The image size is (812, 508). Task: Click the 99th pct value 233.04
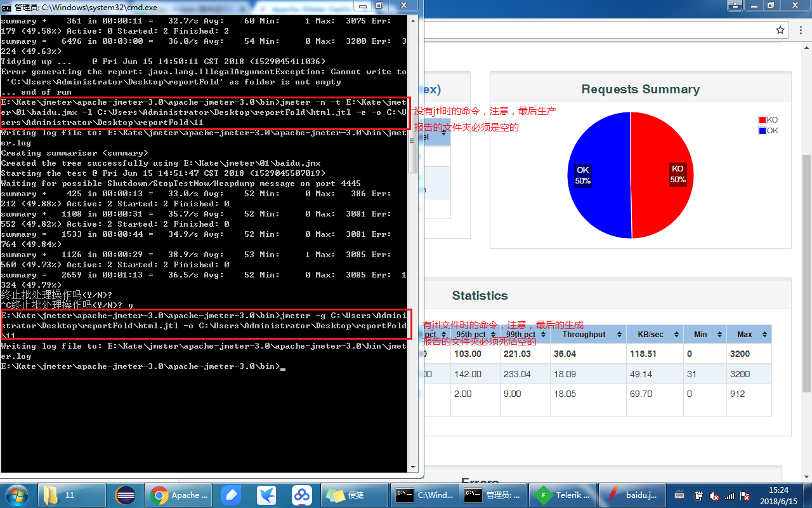(x=517, y=374)
